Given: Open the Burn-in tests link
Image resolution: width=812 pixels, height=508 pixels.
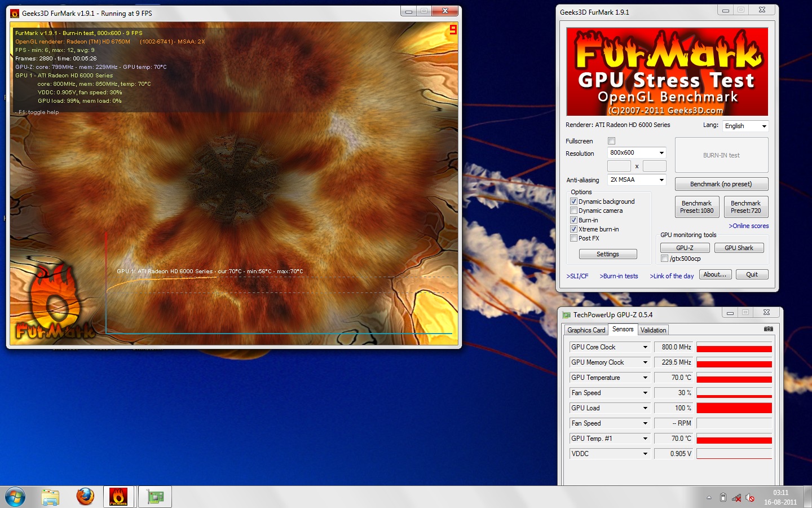Looking at the screenshot, I should point(619,276).
